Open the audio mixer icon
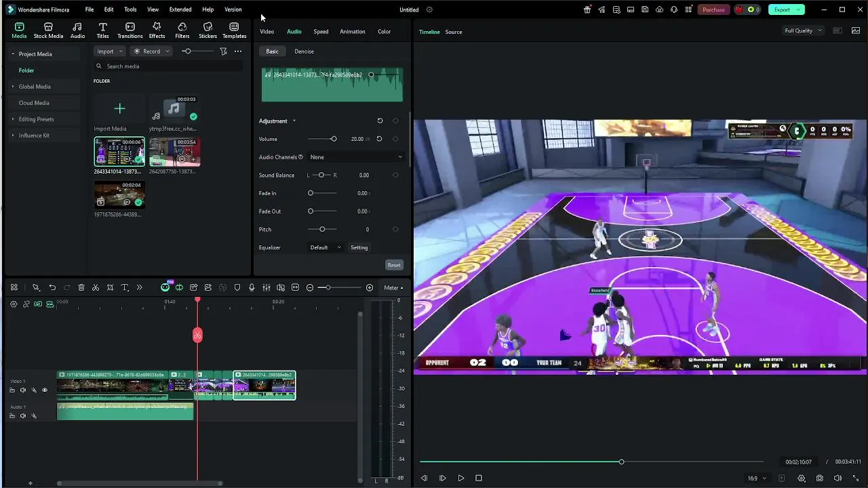 click(x=267, y=288)
